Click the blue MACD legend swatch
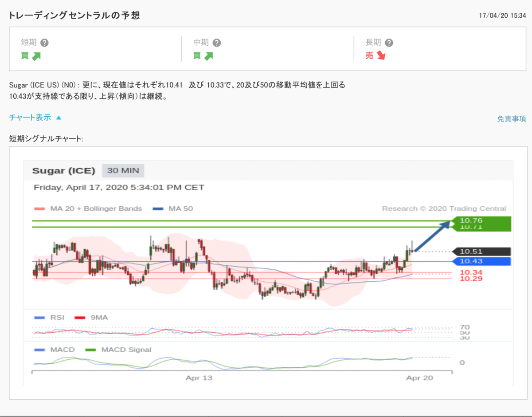532x417 pixels. point(39,350)
